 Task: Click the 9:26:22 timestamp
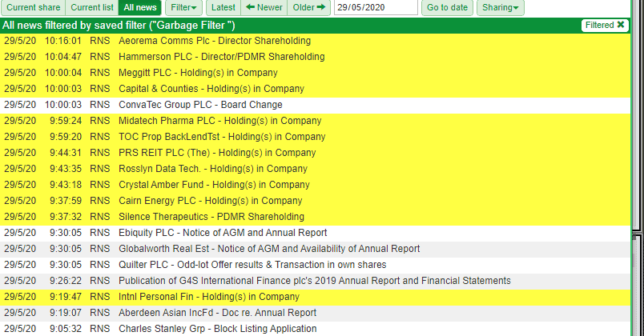(66, 281)
